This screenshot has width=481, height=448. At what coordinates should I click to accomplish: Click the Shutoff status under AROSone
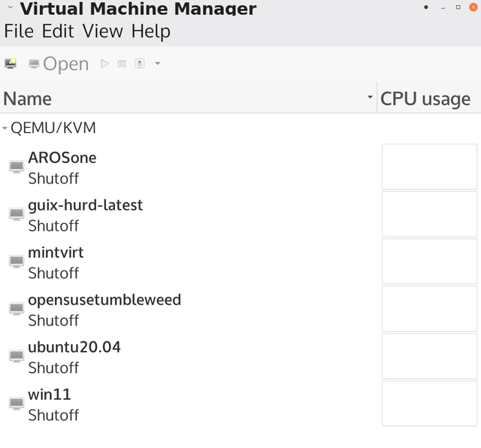(53, 179)
